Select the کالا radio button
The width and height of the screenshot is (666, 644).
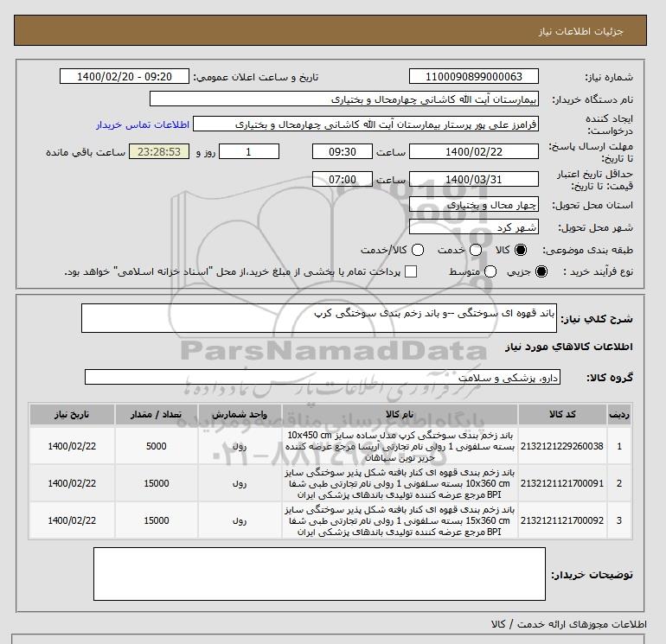[x=521, y=250]
